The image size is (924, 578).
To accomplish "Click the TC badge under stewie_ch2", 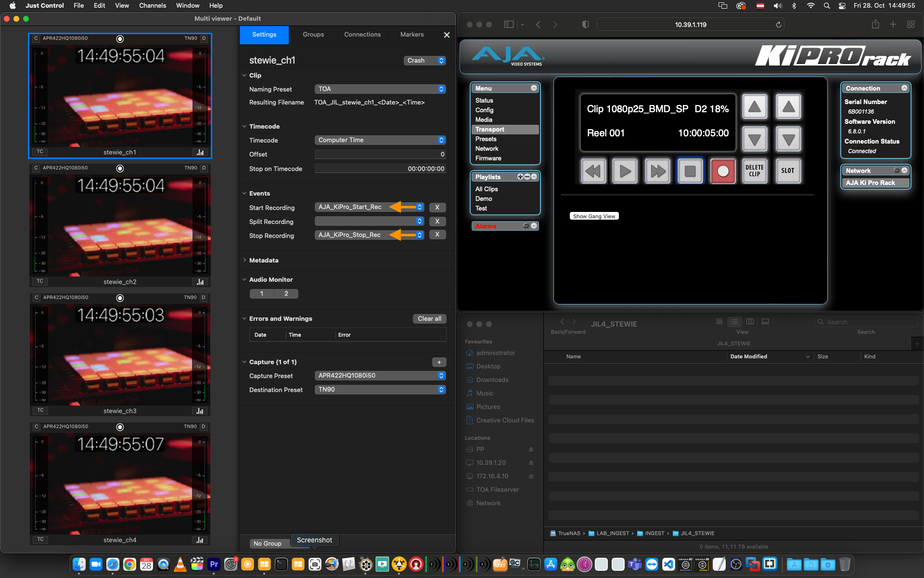I will pyautogui.click(x=40, y=281).
